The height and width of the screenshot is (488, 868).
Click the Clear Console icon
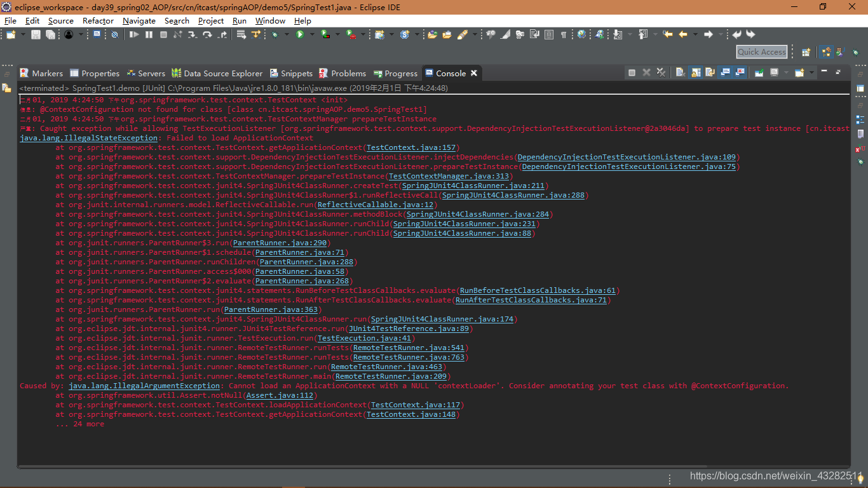679,72
